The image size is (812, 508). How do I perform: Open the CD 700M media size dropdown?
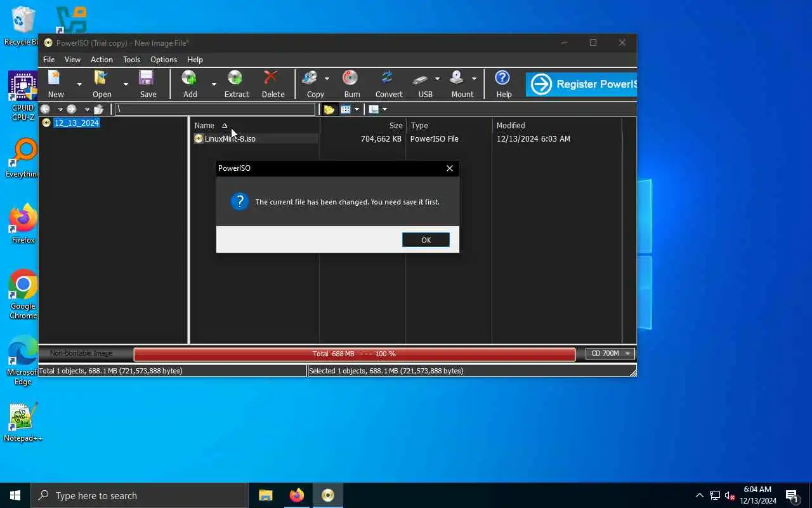(610, 354)
